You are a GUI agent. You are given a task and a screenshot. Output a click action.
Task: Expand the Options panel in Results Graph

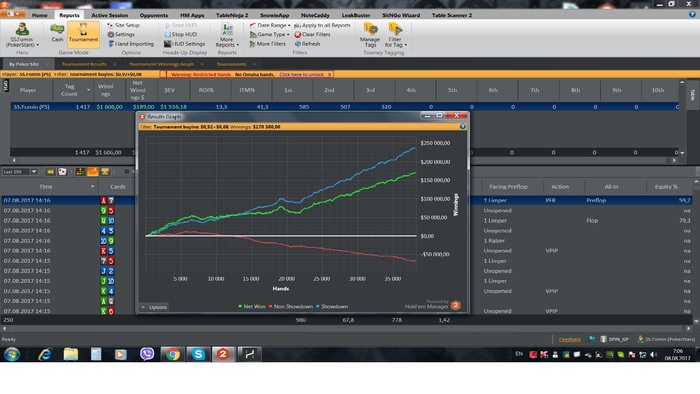(154, 307)
